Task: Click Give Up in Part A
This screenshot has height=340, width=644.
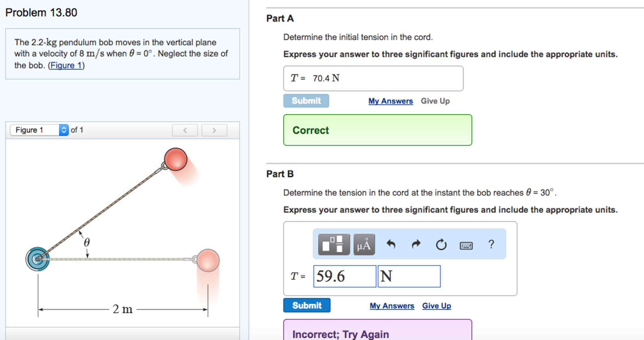Action: 435,101
